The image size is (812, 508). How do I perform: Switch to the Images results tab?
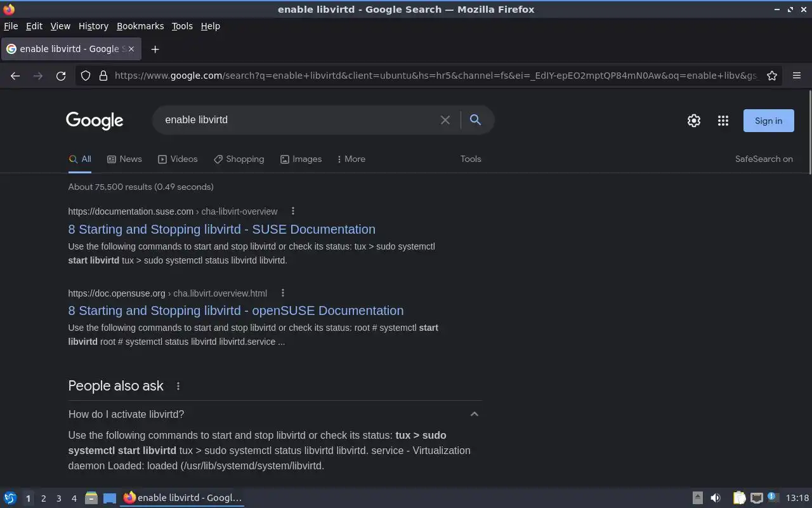(301, 159)
